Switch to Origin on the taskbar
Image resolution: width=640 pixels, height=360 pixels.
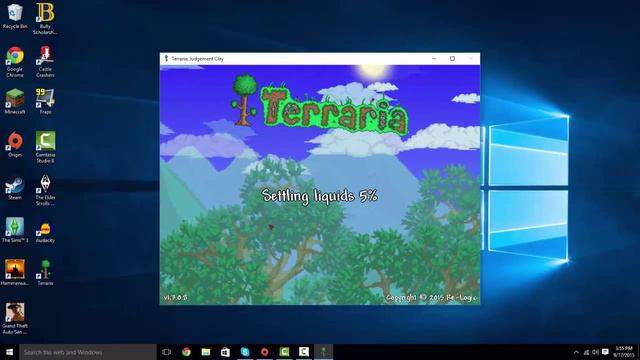[x=264, y=352]
